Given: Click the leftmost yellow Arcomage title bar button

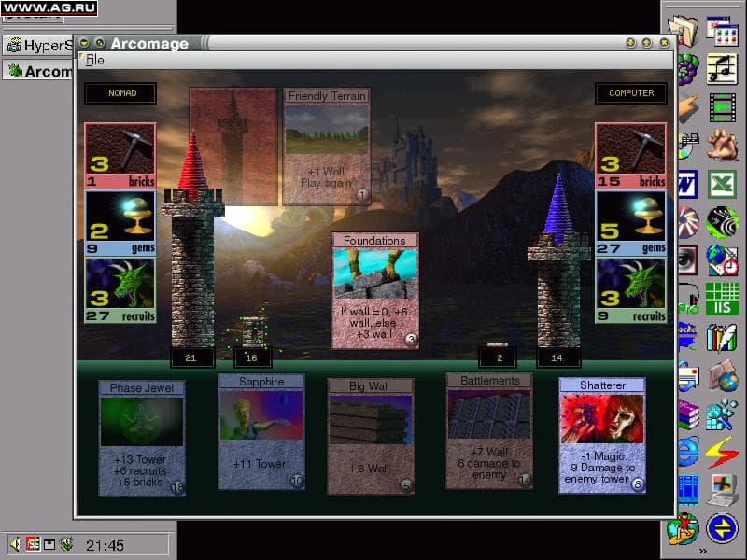Looking at the screenshot, I should tap(84, 43).
